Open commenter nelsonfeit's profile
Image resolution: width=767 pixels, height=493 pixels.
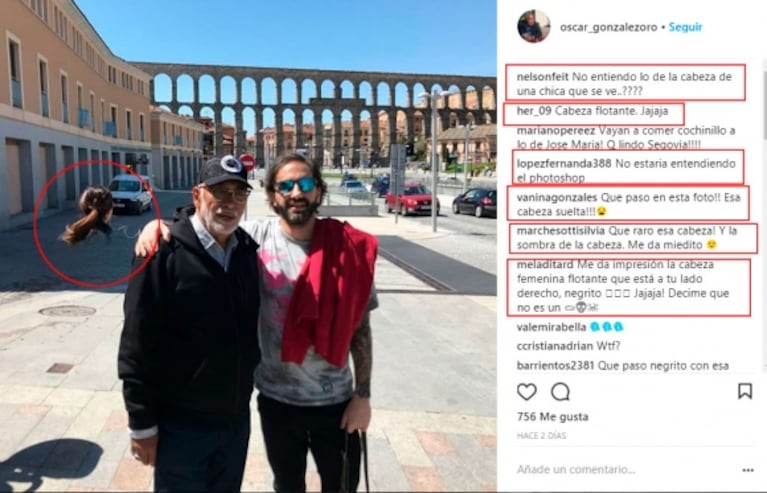click(542, 77)
